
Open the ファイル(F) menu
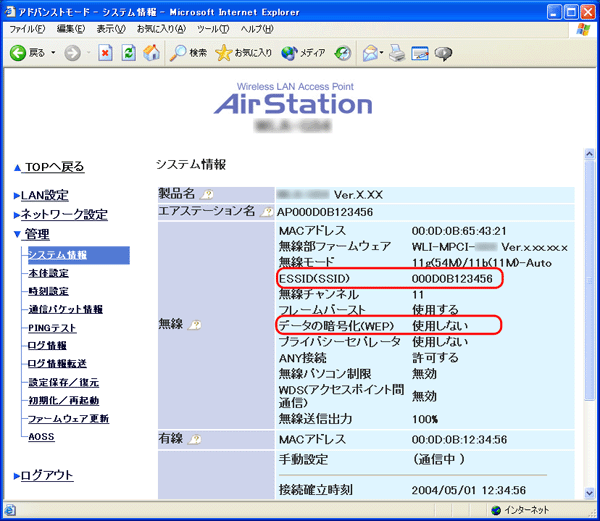pos(27,29)
